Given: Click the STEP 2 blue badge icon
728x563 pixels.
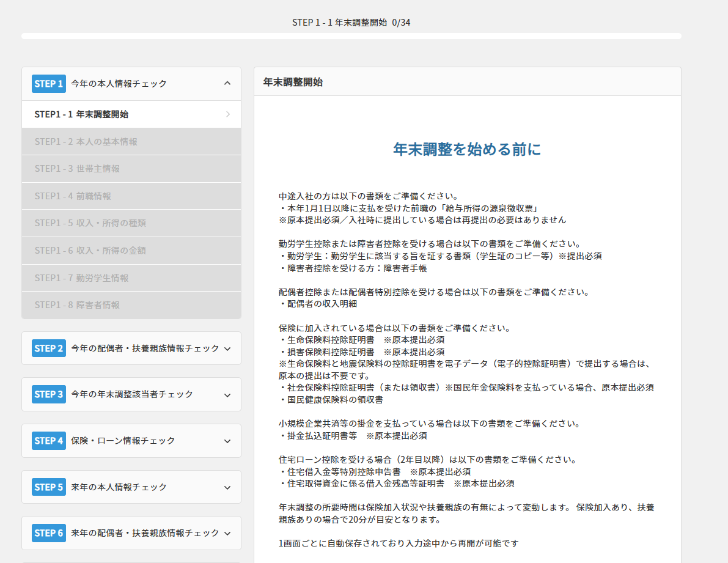Looking at the screenshot, I should click(48, 348).
